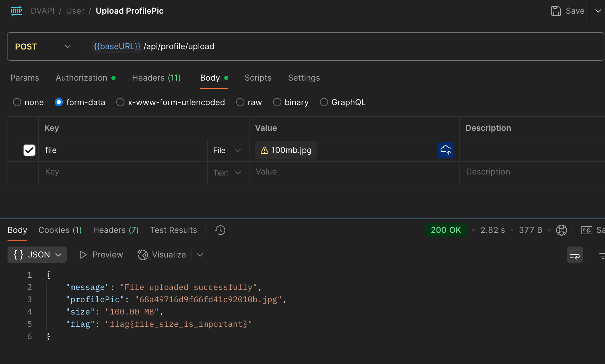Image resolution: width=605 pixels, height=364 pixels.
Task: Click the empty Key input field
Action: tap(123, 172)
